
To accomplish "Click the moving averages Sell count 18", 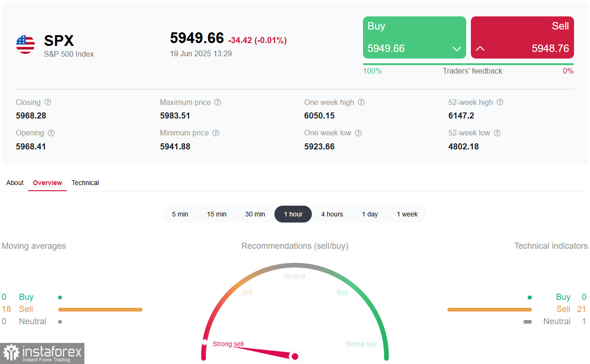I will click(6, 309).
